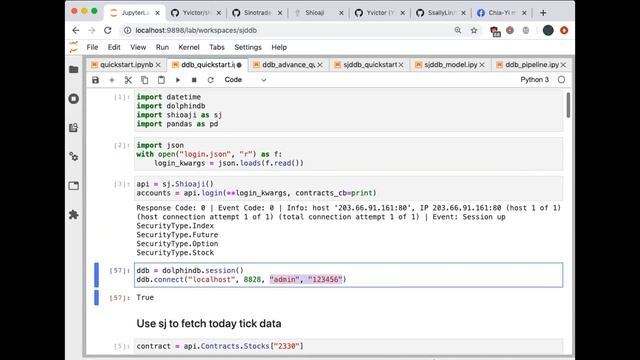The height and width of the screenshot is (360, 640).
Task: Open the Help menu
Action: point(279,47)
